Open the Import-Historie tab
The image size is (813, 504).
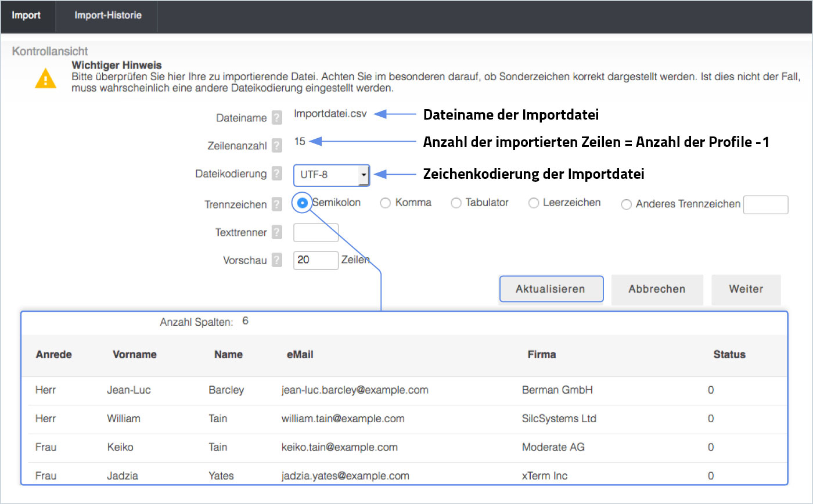[x=107, y=16]
